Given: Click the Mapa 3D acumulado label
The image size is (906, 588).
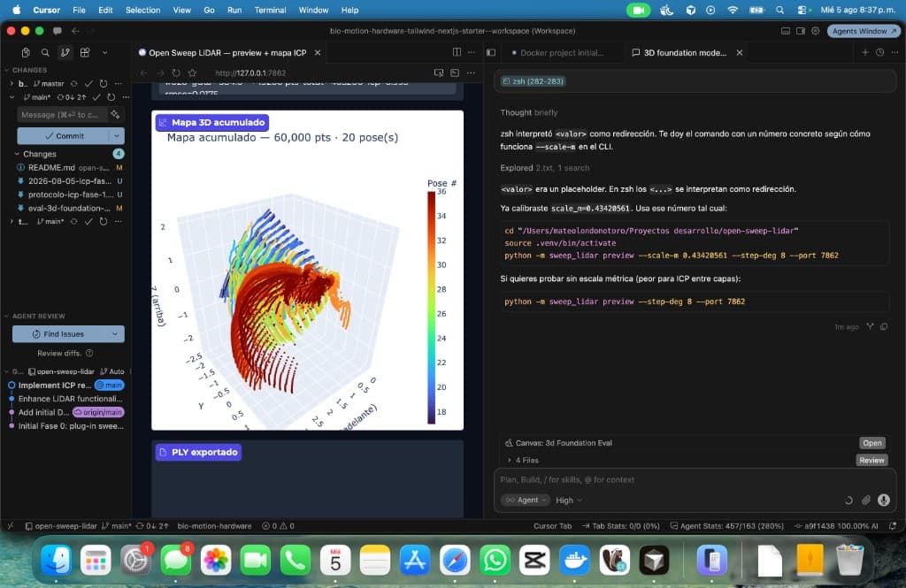Looking at the screenshot, I should pyautogui.click(x=212, y=122).
